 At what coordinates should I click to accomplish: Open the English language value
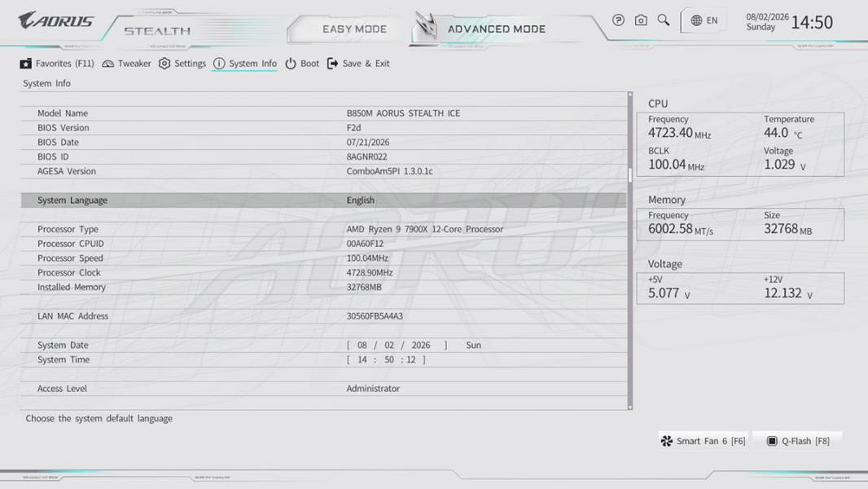click(361, 200)
